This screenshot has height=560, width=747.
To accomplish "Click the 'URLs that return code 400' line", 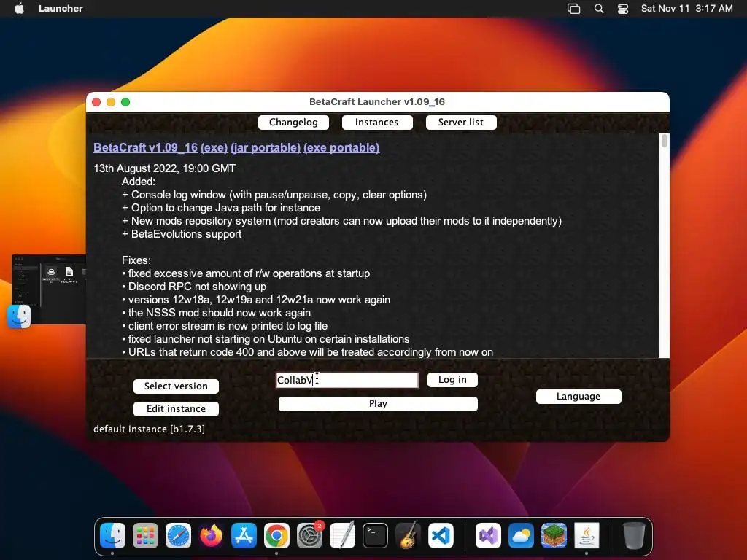I will (x=307, y=352).
